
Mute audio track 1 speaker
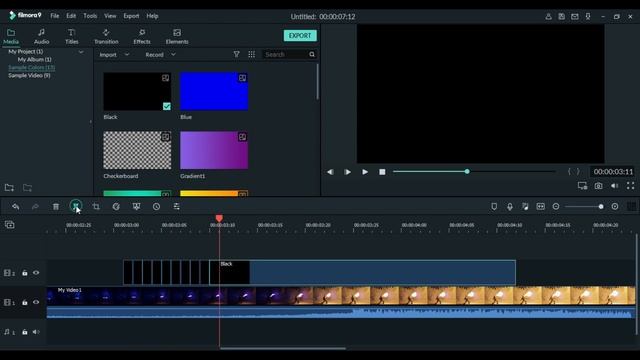click(x=36, y=332)
